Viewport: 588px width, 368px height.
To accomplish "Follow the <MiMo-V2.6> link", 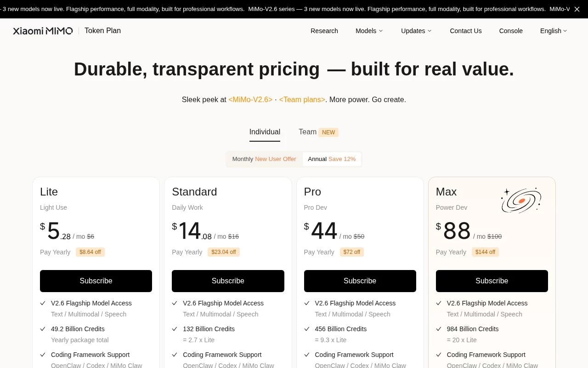I will click(250, 100).
